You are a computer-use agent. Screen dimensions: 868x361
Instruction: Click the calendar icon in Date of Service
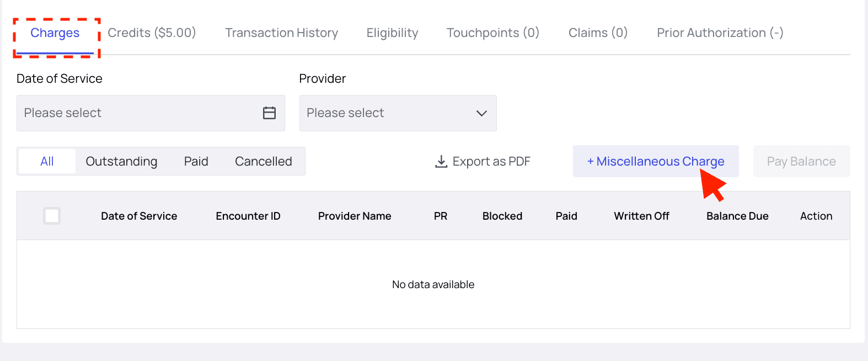pyautogui.click(x=269, y=113)
